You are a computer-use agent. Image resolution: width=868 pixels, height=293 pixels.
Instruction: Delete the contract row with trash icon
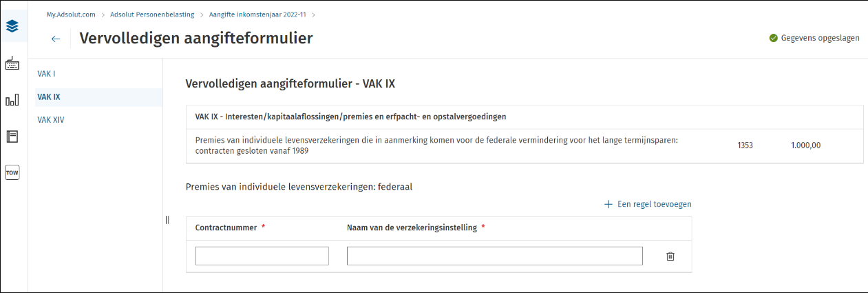(670, 256)
